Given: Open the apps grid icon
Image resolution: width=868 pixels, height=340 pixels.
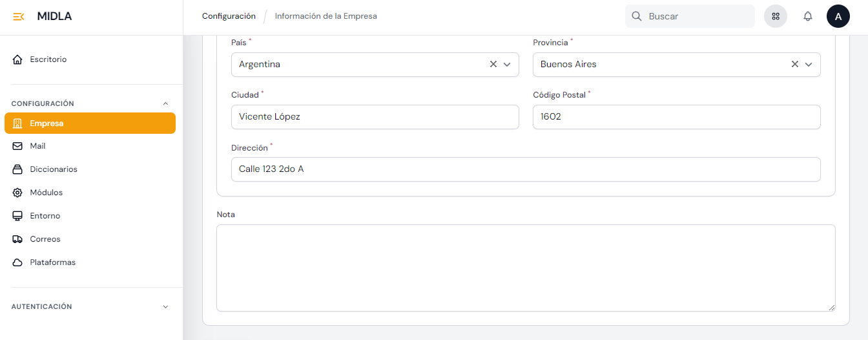Looking at the screenshot, I should click(x=776, y=16).
